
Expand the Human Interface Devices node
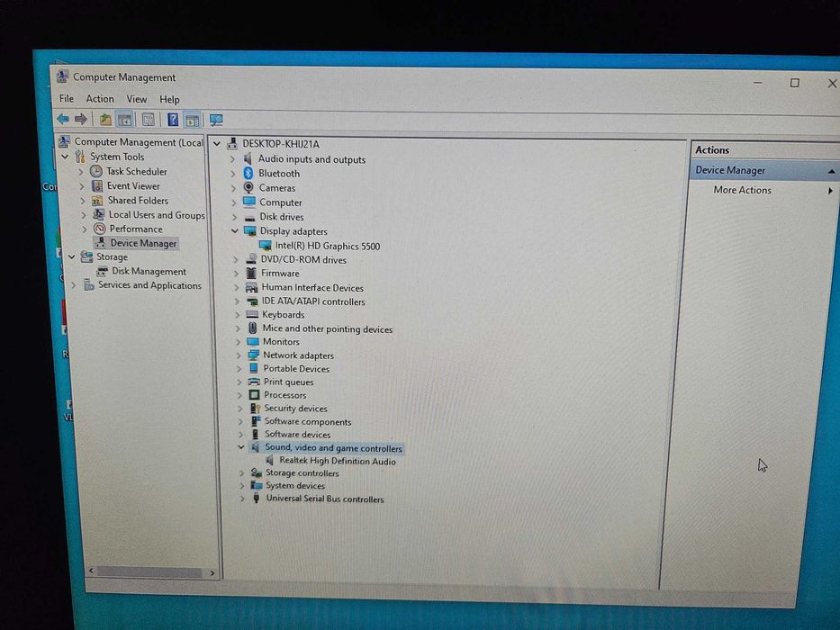[236, 287]
